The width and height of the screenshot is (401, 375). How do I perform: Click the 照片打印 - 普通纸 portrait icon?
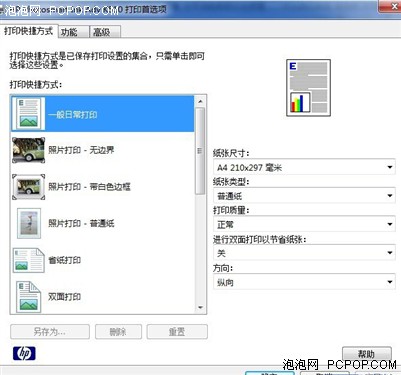29,223
